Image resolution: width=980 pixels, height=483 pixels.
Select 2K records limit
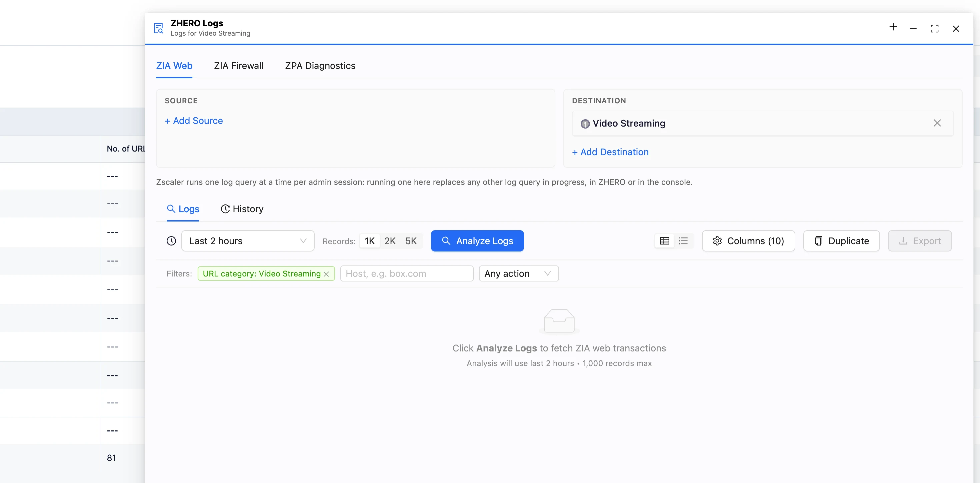(390, 241)
